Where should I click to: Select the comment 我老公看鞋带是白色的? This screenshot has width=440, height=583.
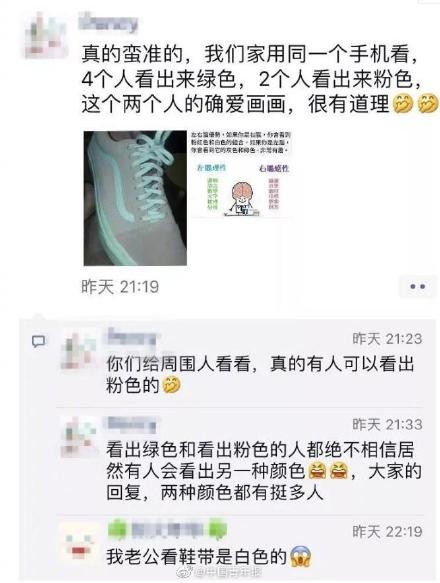[x=209, y=557]
